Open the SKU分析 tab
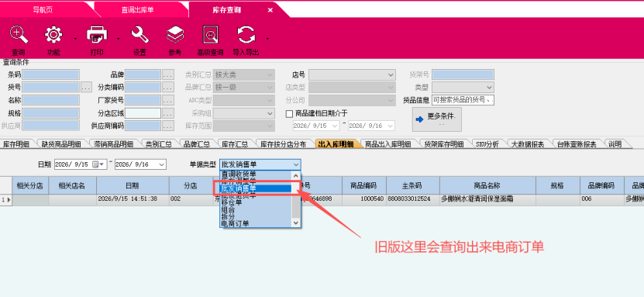This screenshot has width=644, height=297. click(487, 144)
